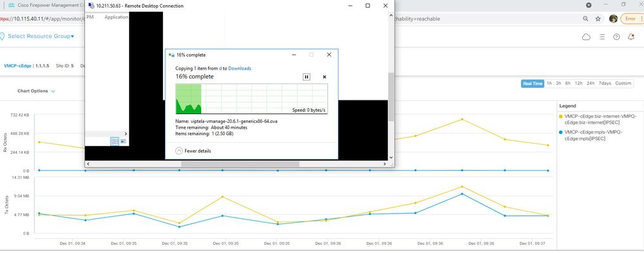Viewport: 644px width, 253px height.
Task: Close the 16% complete copy dialog
Action: point(329,55)
